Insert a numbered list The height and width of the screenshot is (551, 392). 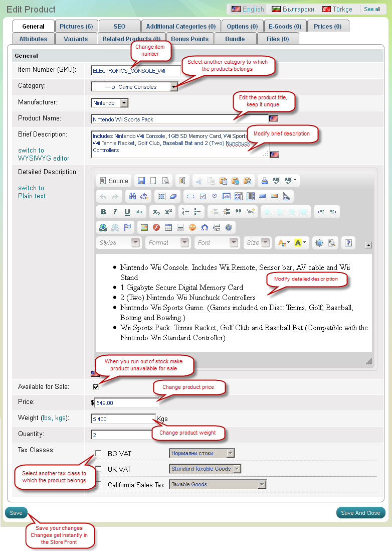tap(185, 212)
